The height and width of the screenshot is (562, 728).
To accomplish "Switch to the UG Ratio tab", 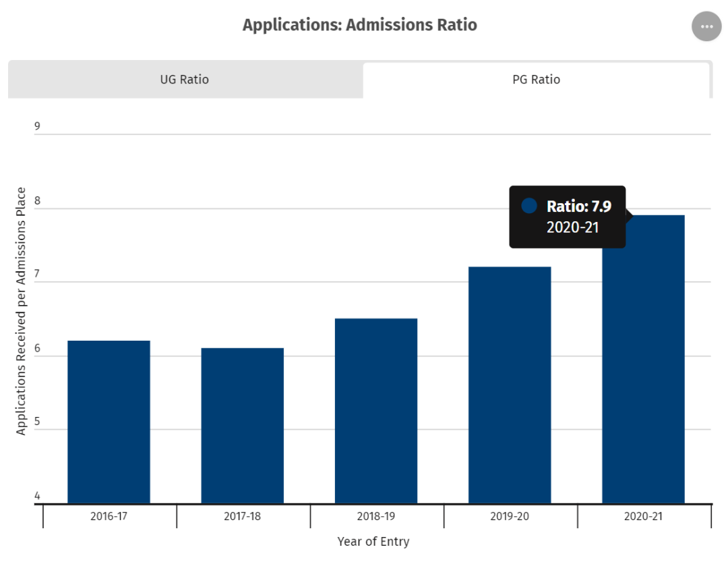I will [x=185, y=80].
